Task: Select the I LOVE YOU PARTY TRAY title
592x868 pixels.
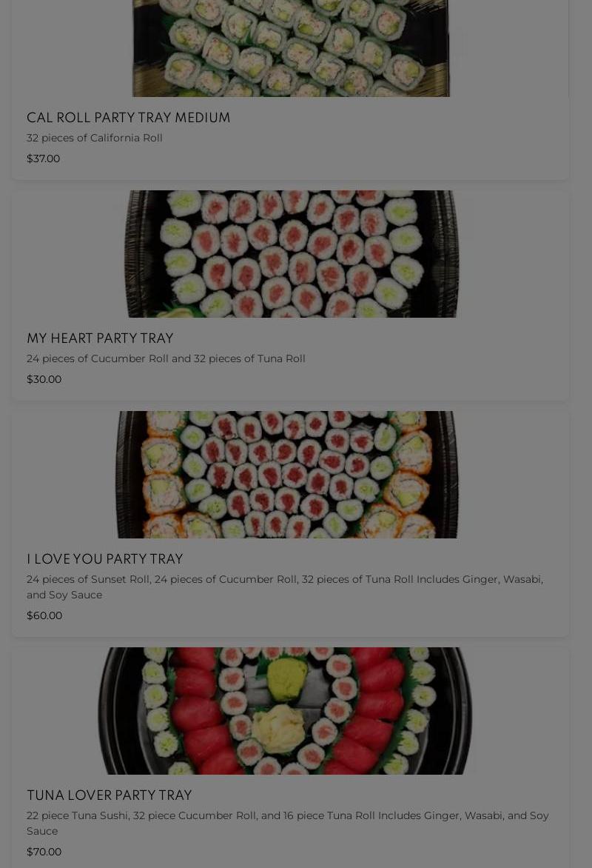Action: (104, 559)
